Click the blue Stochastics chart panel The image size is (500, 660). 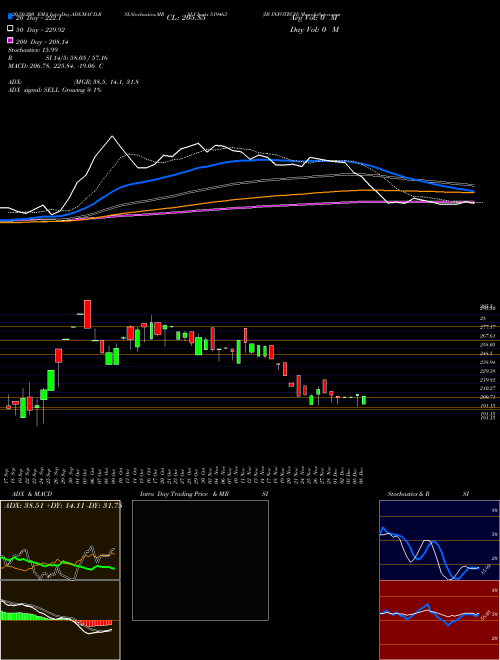(439, 540)
